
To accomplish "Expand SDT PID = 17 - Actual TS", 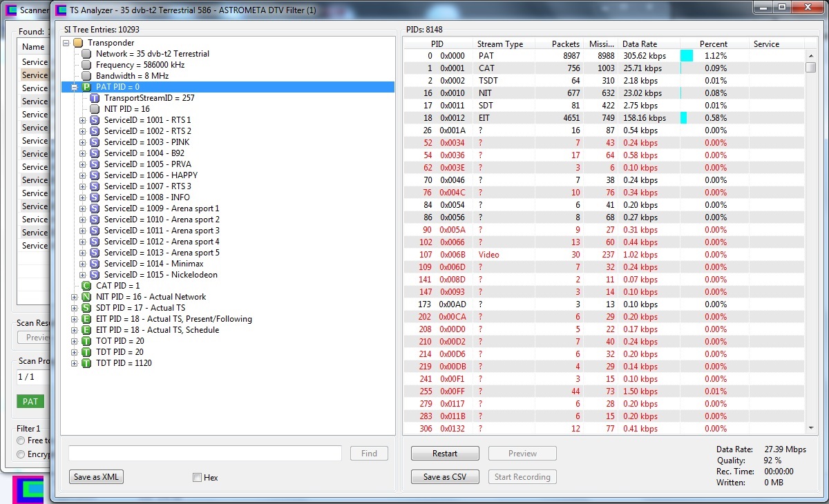I will (75, 308).
